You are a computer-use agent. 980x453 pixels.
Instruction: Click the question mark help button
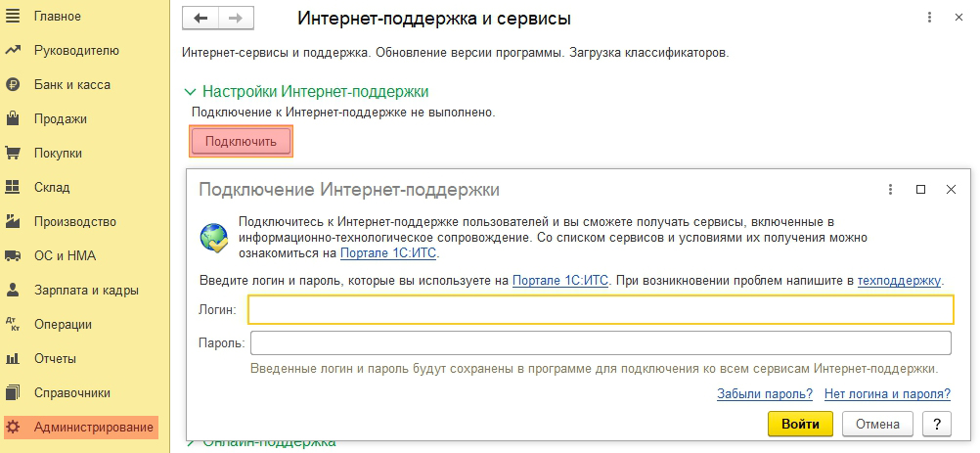pos(937,424)
